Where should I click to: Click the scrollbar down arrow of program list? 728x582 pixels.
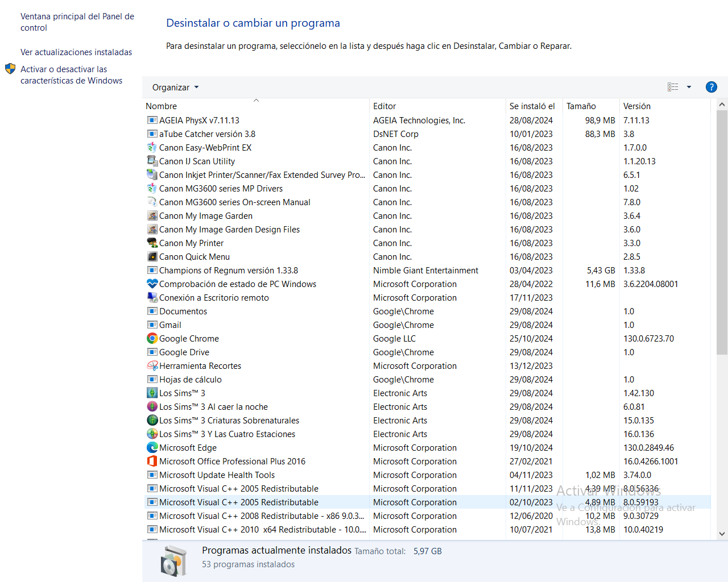coord(722,534)
